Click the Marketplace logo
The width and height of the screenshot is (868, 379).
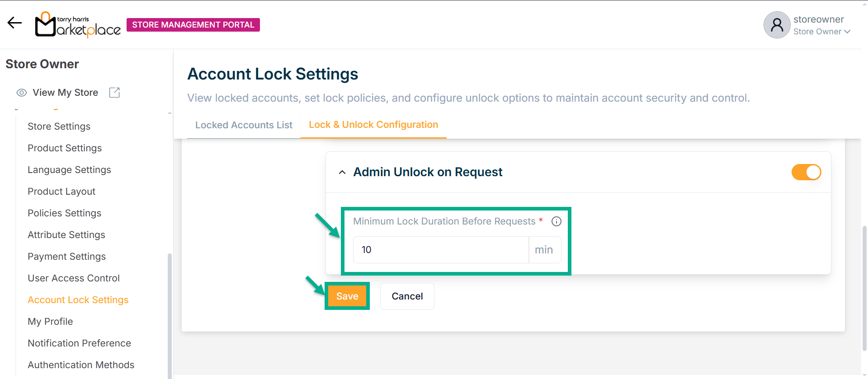point(78,24)
